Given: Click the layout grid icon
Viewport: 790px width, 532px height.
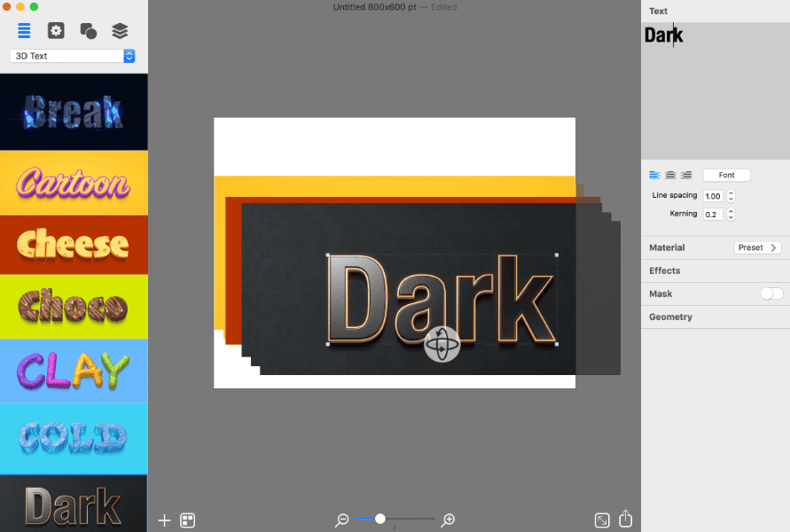Looking at the screenshot, I should 187,520.
